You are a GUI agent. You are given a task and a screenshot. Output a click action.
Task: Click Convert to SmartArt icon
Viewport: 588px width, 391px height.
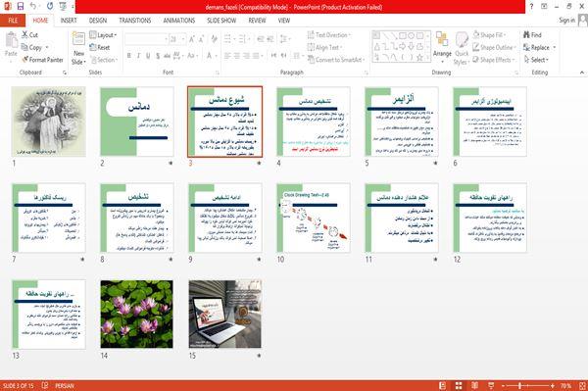click(x=311, y=60)
